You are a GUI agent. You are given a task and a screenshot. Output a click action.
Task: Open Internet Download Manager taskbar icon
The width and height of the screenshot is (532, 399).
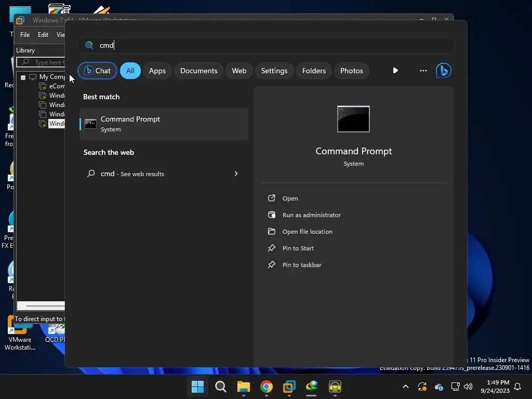click(312, 387)
